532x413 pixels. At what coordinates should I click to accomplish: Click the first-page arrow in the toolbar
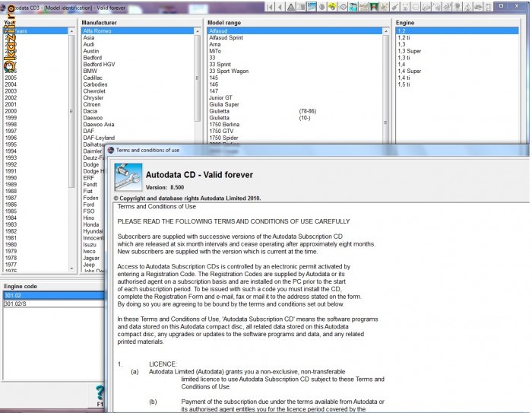pyautogui.click(x=270, y=6)
